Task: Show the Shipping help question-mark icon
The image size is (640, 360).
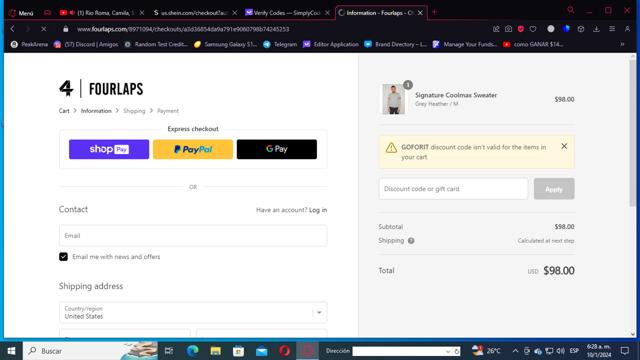Action: pos(411,241)
